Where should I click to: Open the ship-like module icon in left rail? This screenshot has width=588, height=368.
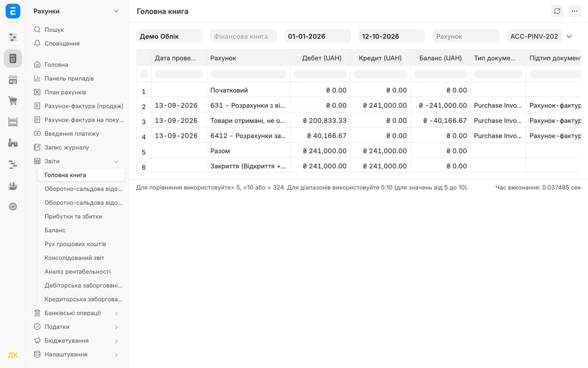pyautogui.click(x=13, y=186)
